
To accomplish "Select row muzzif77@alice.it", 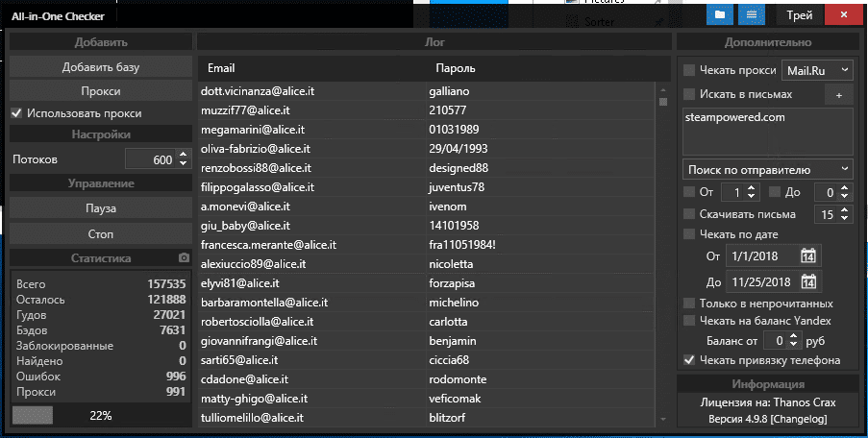I will click(x=426, y=110).
